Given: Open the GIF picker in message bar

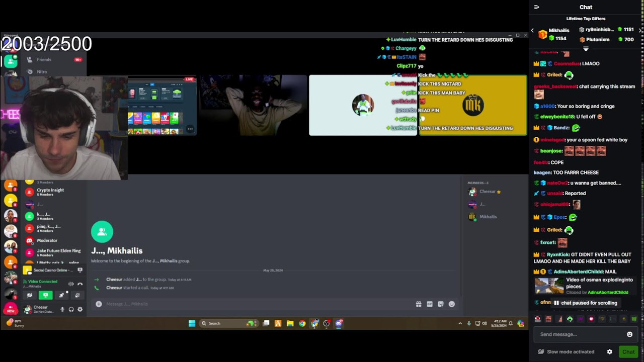Looking at the screenshot, I should pos(429,304).
